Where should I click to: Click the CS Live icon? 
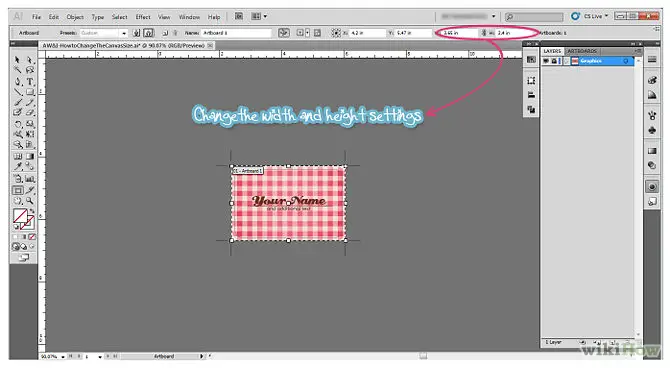pos(575,16)
